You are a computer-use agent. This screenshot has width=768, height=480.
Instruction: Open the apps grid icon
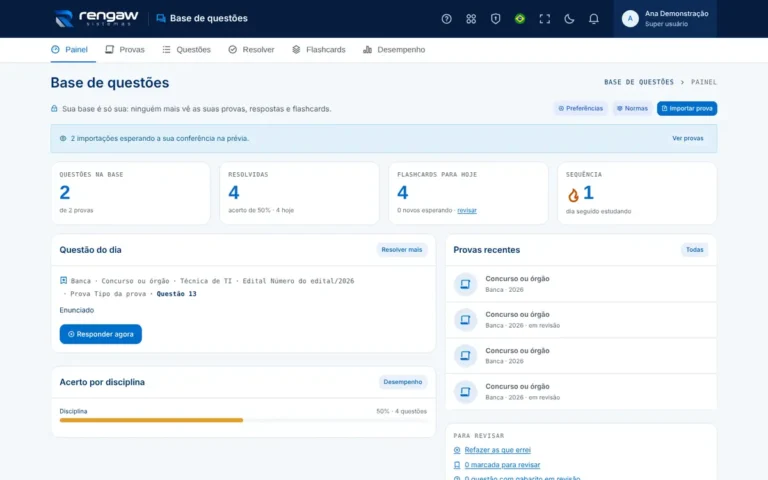(471, 19)
